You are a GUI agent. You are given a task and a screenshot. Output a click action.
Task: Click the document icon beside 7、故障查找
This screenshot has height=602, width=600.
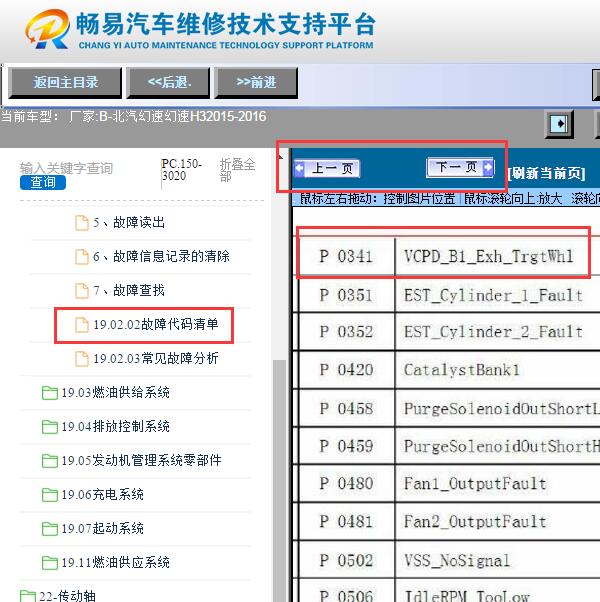pyautogui.click(x=82, y=291)
